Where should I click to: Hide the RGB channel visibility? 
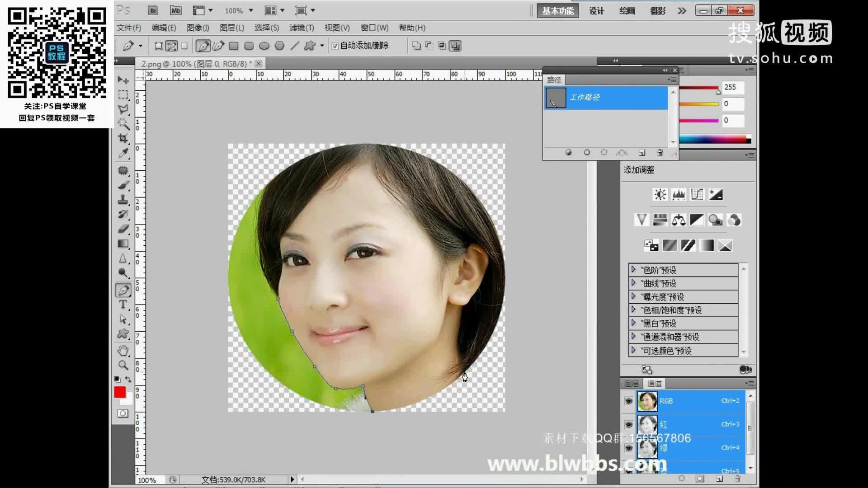[628, 401]
